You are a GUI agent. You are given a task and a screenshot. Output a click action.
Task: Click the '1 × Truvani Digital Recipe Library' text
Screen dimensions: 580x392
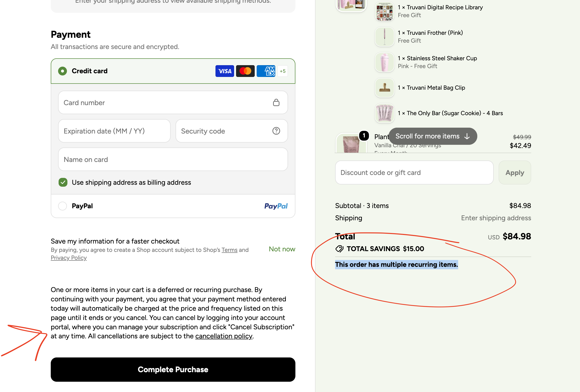pos(440,7)
